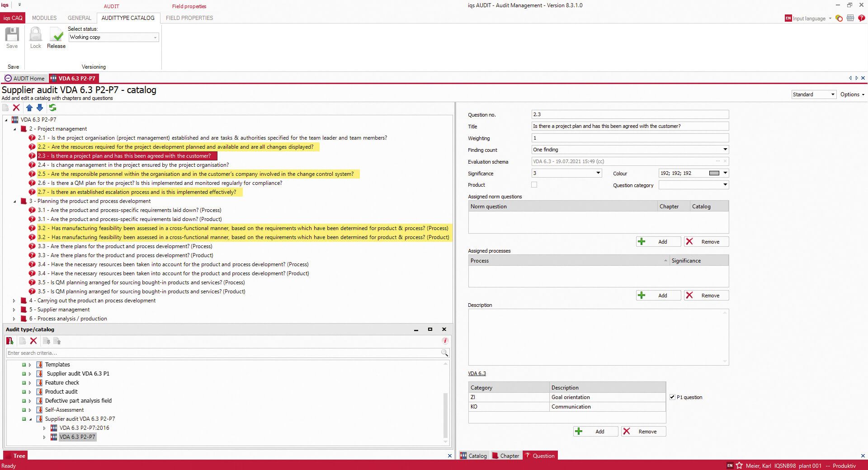Move question up using blue up arrow
The image size is (868, 470).
(x=29, y=108)
